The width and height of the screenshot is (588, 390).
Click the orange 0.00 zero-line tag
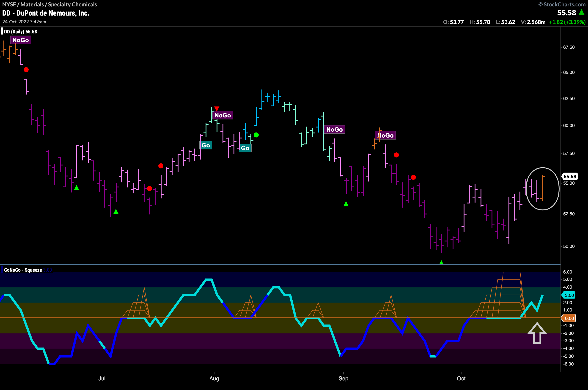pos(569,318)
